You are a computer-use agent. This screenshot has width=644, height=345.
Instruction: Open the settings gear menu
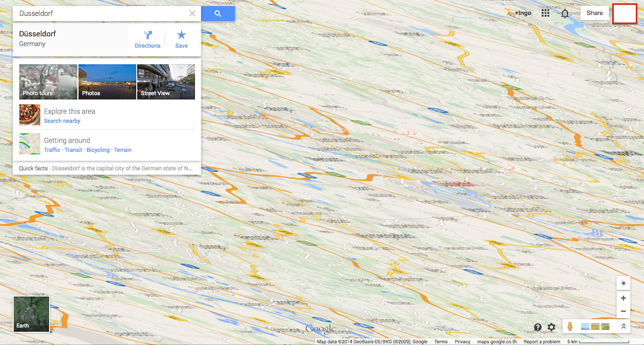pos(552,327)
